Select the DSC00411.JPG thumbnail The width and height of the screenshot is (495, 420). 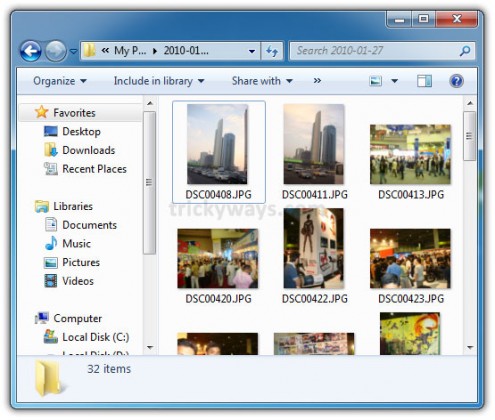(314, 144)
